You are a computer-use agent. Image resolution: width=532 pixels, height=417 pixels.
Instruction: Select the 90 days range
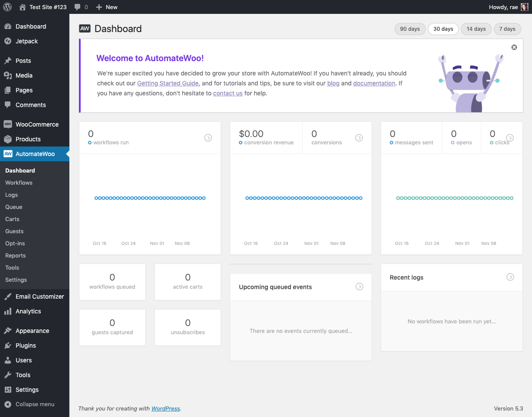pyautogui.click(x=410, y=29)
